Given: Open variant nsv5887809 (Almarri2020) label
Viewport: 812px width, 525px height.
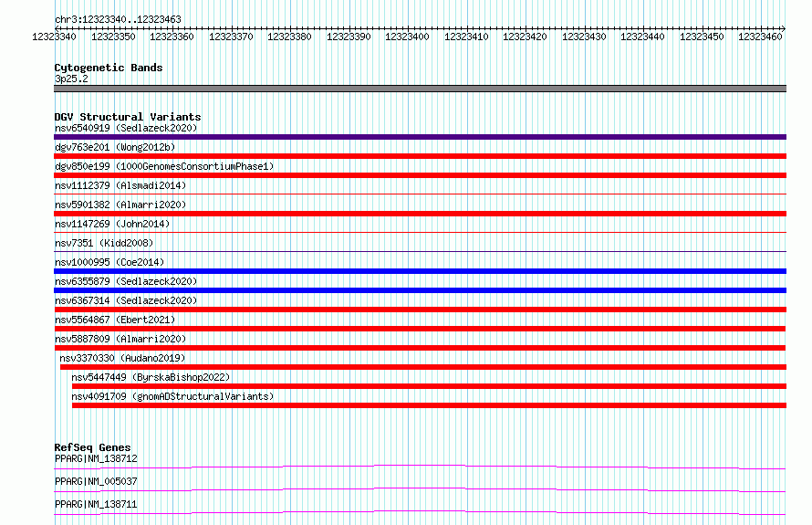Looking at the screenshot, I should click(x=120, y=339).
